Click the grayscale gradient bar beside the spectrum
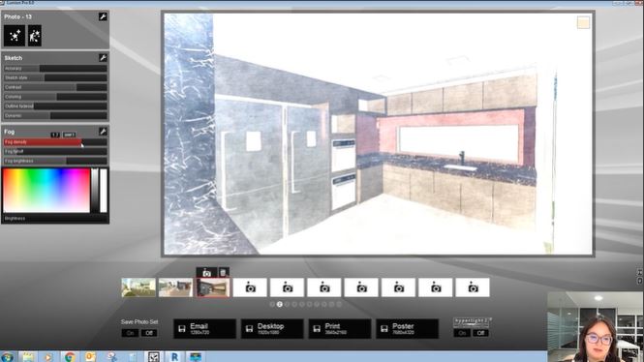The height and width of the screenshot is (362, 644). (x=95, y=191)
